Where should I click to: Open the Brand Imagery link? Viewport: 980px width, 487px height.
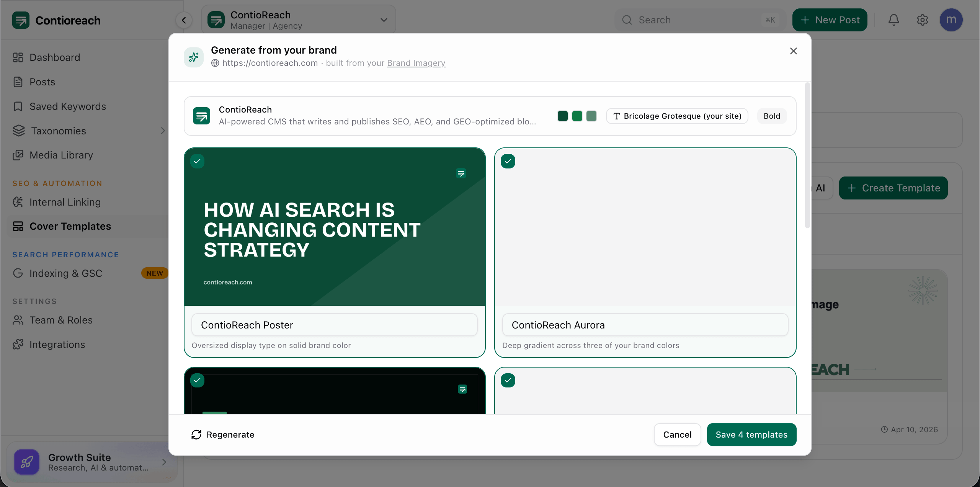click(416, 63)
